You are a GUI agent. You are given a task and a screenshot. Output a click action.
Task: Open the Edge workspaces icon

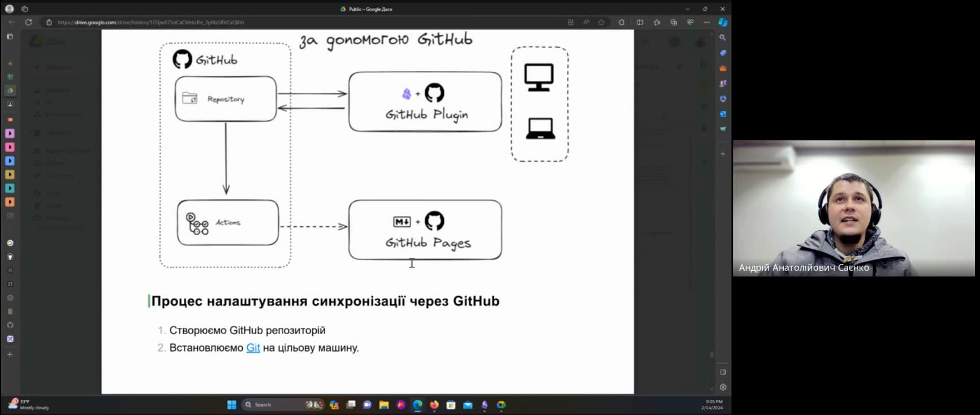coord(24,9)
